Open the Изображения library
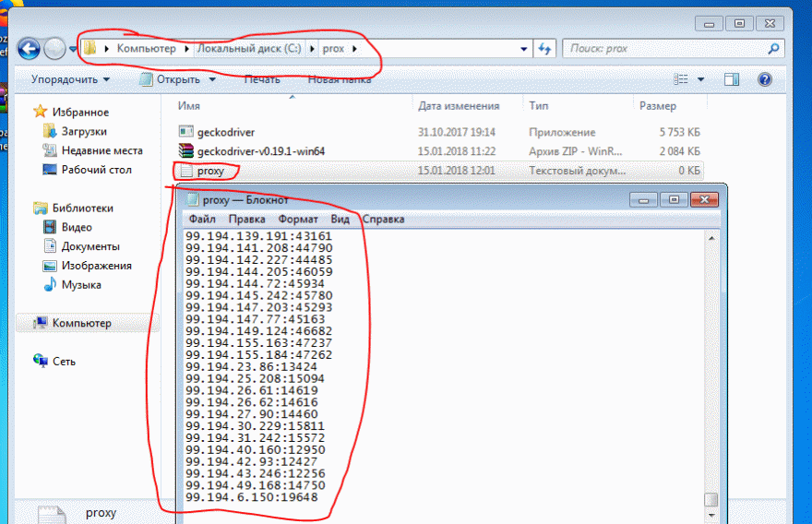The width and height of the screenshot is (812, 524). 96,265
